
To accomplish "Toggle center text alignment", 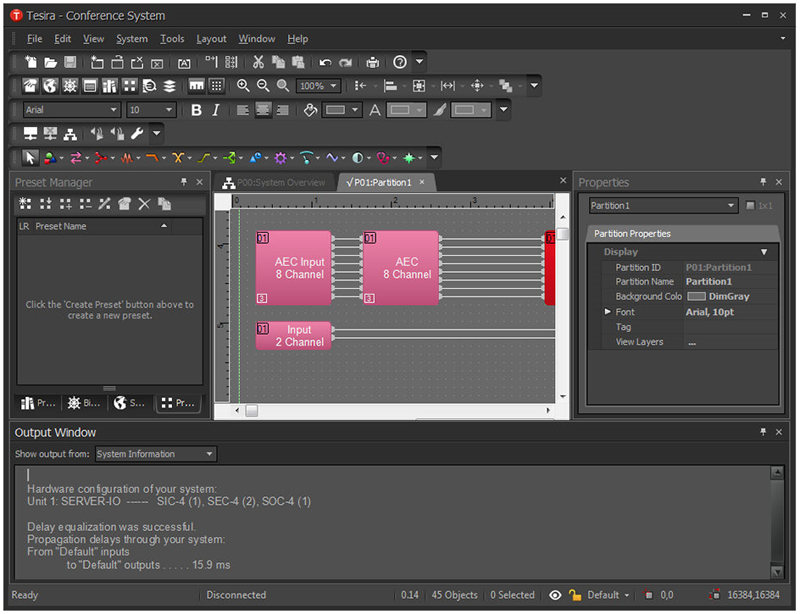I will [x=263, y=110].
